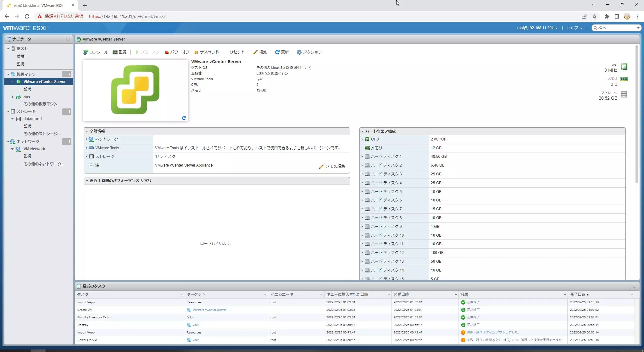Expand ハードディスク 1 details
The image size is (644, 352).
(362, 157)
